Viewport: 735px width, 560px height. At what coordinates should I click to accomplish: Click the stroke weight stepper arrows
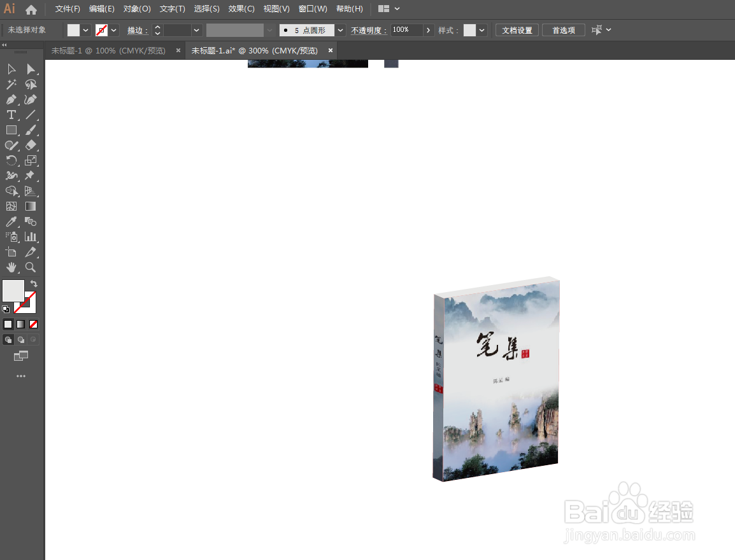click(157, 31)
